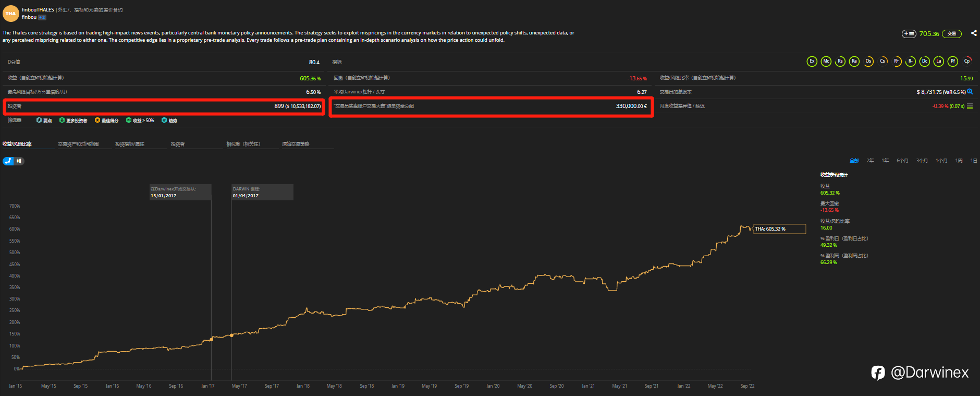Switch chart to line view

point(8,161)
